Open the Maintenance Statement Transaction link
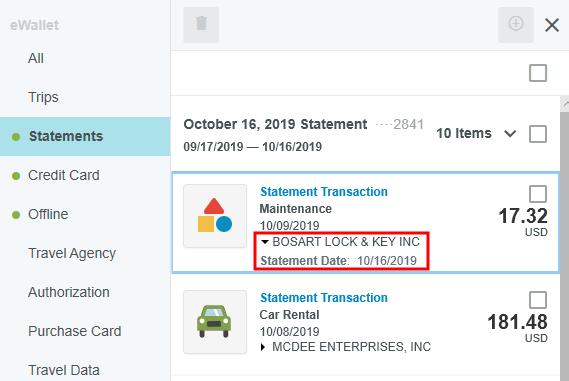The height and width of the screenshot is (381, 569). point(324,192)
